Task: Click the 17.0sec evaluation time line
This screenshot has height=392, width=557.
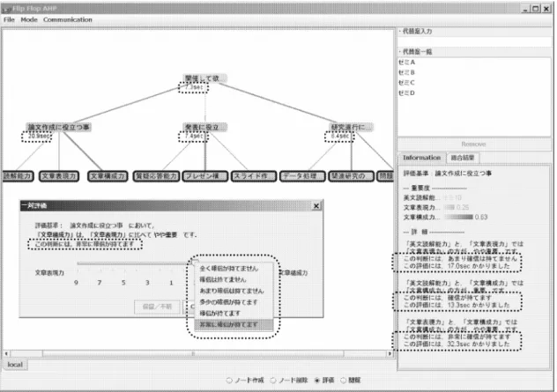Action: click(457, 266)
